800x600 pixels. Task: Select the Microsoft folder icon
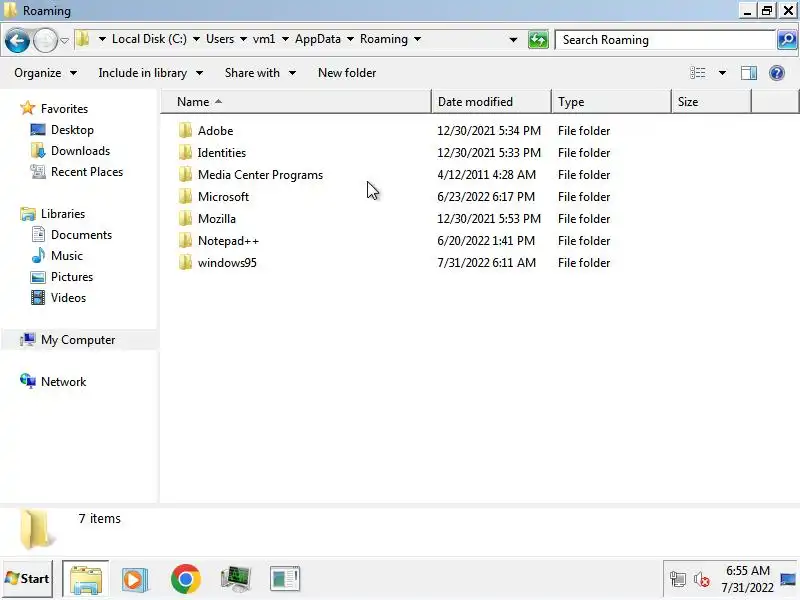pos(186,196)
